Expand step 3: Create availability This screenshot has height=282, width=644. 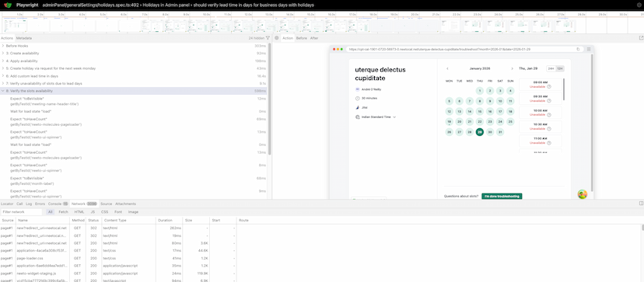point(3,54)
